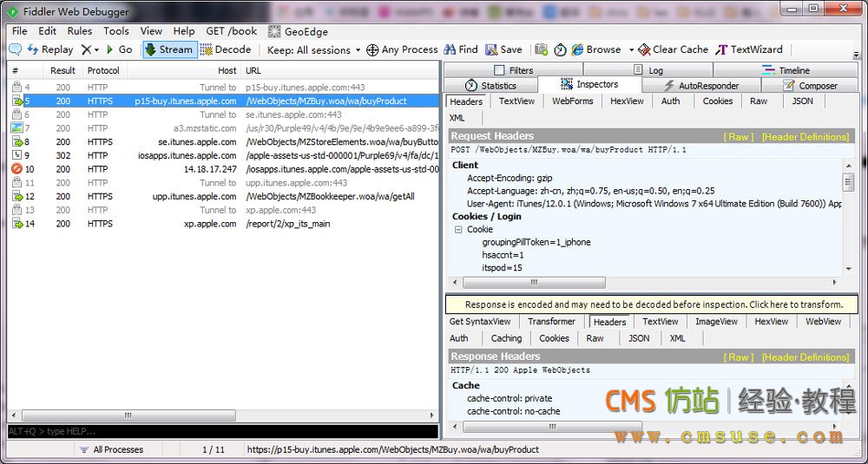Focus the QuickExec command input box
The image size is (868, 464).
(x=222, y=431)
